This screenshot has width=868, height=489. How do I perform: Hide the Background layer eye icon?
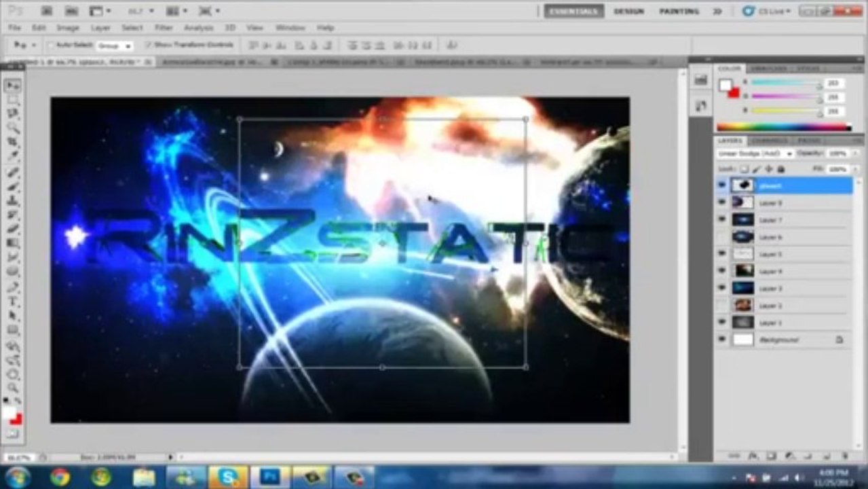point(721,340)
